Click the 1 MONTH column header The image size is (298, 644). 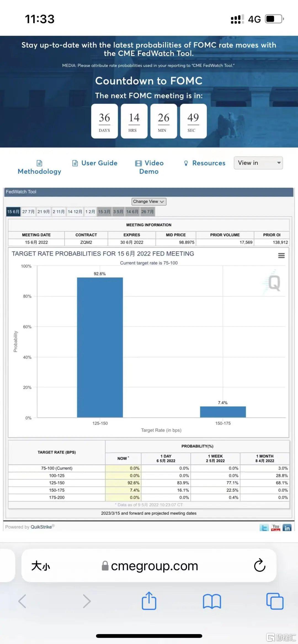click(265, 458)
